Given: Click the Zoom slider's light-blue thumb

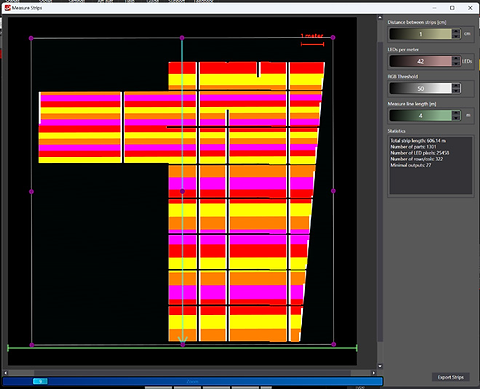Looking at the screenshot, I should 40,381.
